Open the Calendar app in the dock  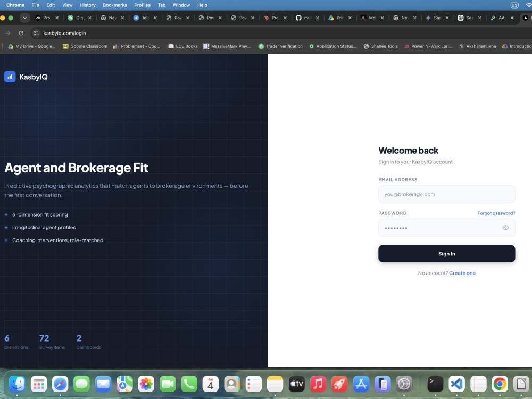pyautogui.click(x=211, y=384)
